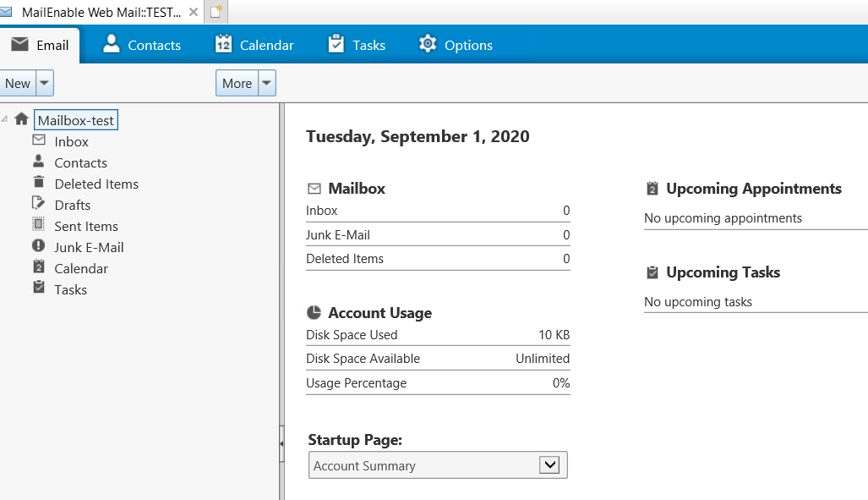The image size is (868, 500).
Task: Click the Mailbox section heading
Action: [x=357, y=189]
